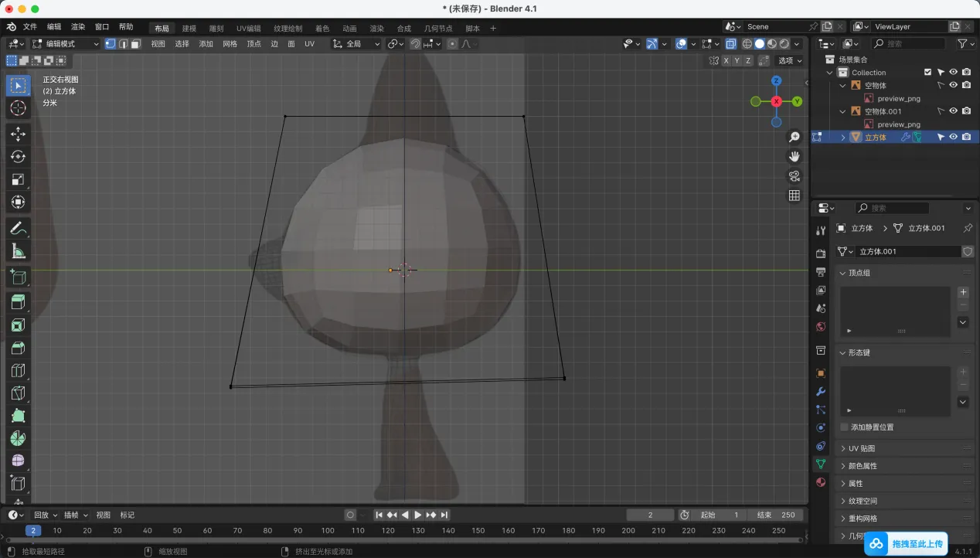The height and width of the screenshot is (558, 980).
Task: Expand the 颜色属性 panel
Action: point(862,466)
